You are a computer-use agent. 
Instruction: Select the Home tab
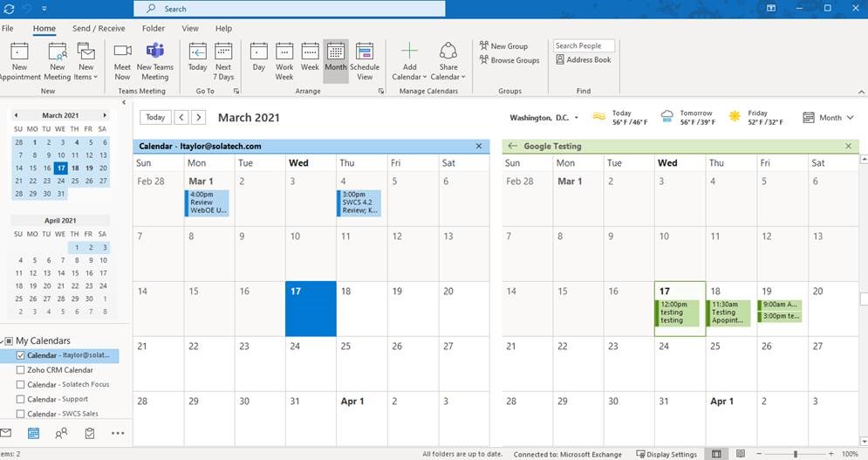pos(44,28)
